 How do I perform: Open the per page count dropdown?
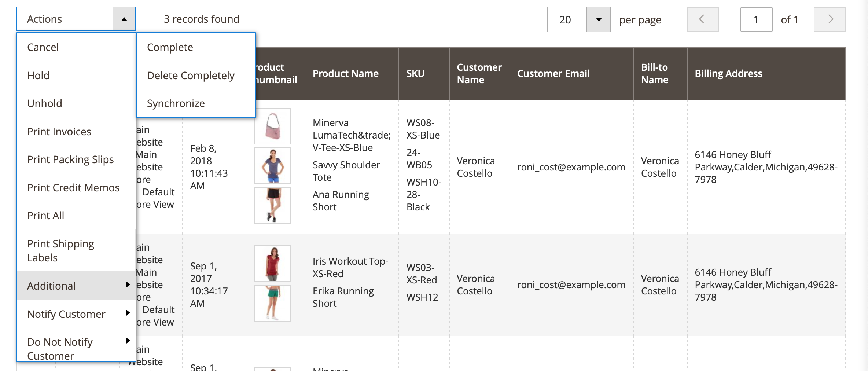pos(598,20)
